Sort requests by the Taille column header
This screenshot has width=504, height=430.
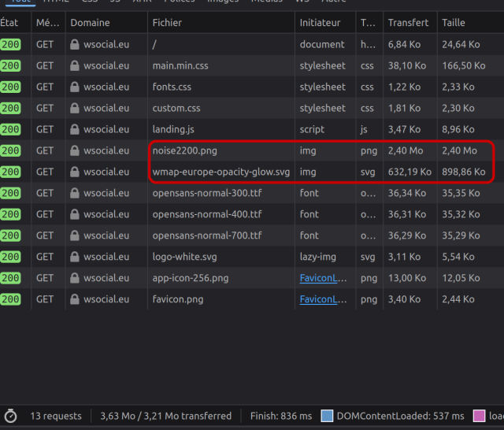pyautogui.click(x=453, y=23)
